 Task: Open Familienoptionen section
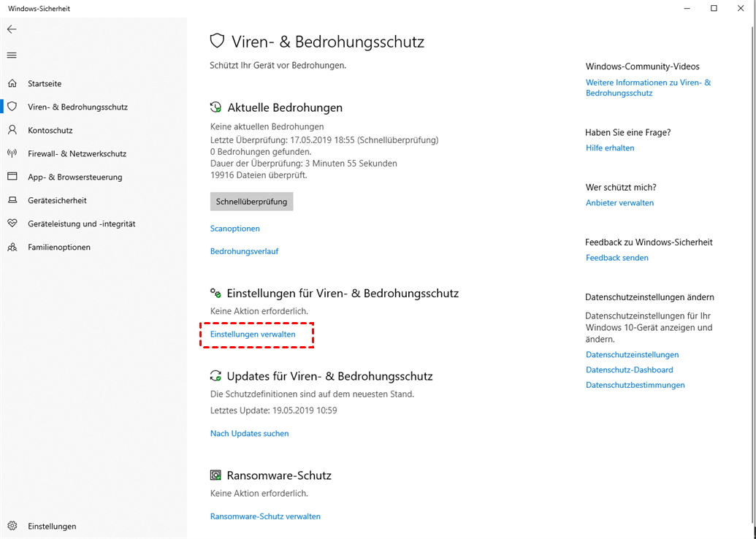click(59, 247)
